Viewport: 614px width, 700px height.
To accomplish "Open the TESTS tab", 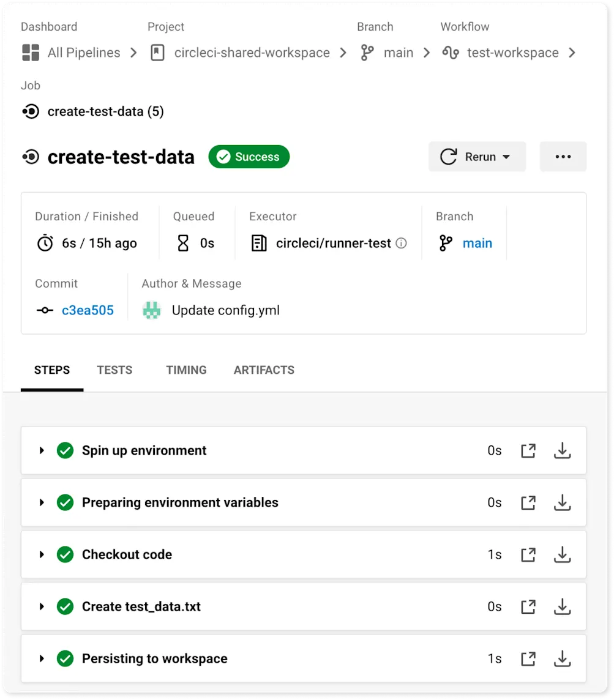I will tap(114, 370).
